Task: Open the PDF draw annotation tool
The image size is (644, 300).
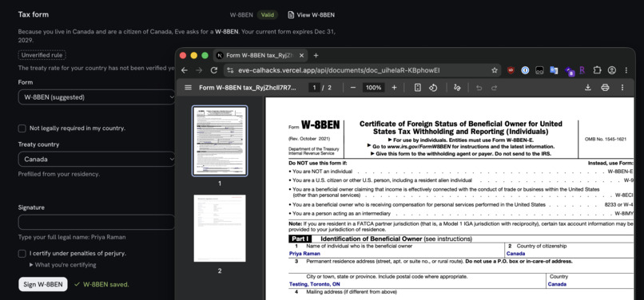Action: [x=457, y=88]
